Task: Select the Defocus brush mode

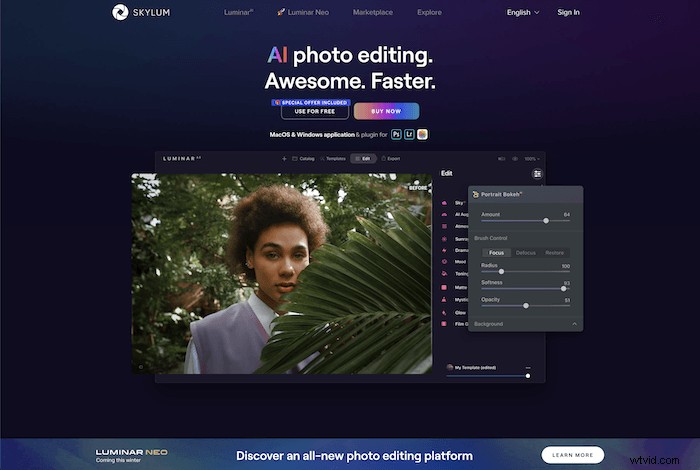Action: pos(525,253)
